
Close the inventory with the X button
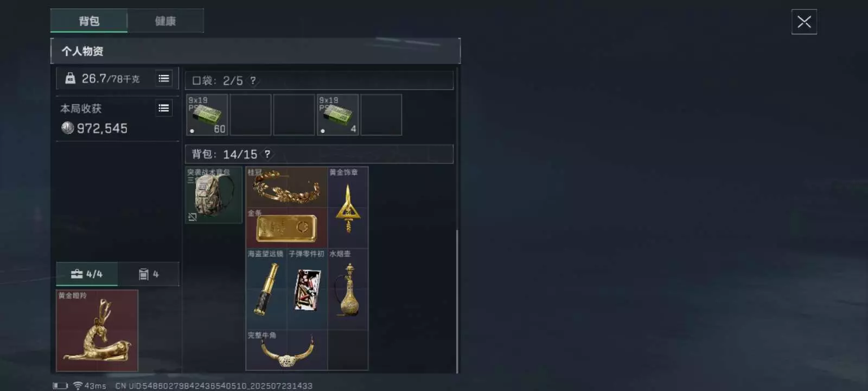click(x=804, y=22)
